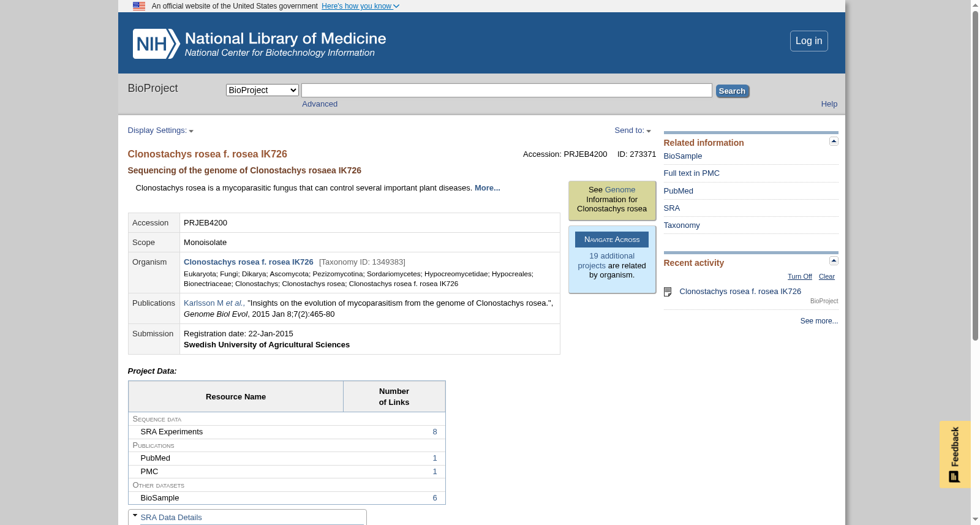Click the US flag icon

[139, 6]
